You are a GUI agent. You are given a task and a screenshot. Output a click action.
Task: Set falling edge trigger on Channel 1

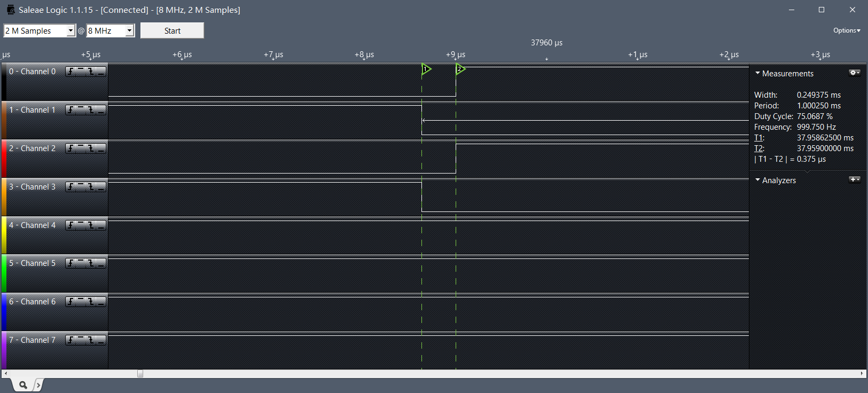tap(91, 110)
